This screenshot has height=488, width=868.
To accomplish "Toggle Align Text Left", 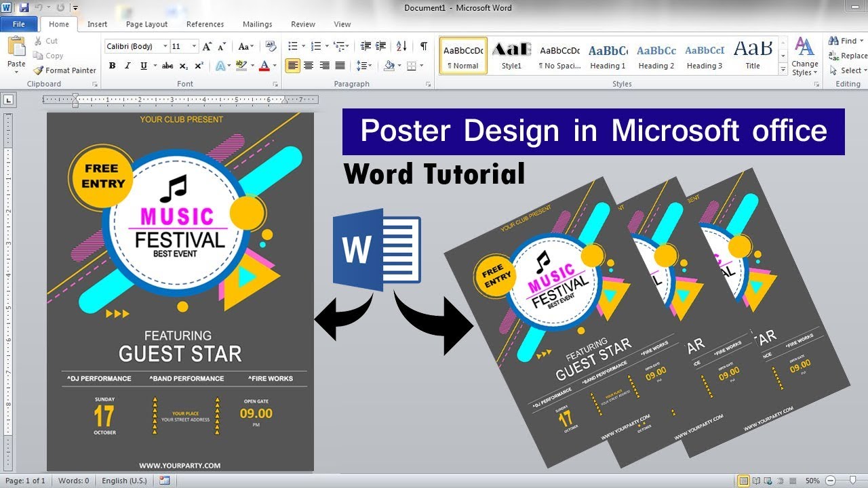I will tap(292, 66).
